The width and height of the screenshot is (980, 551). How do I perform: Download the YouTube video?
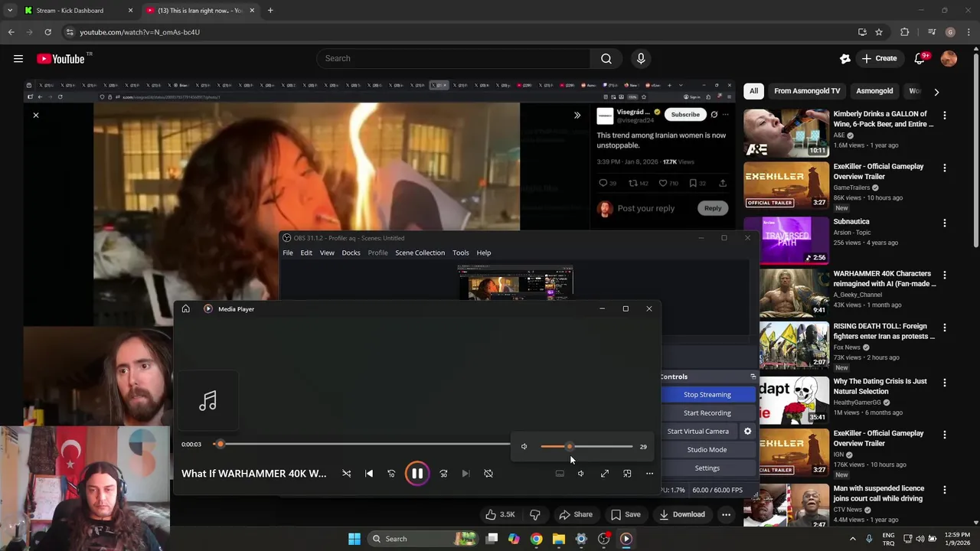pyautogui.click(x=682, y=515)
